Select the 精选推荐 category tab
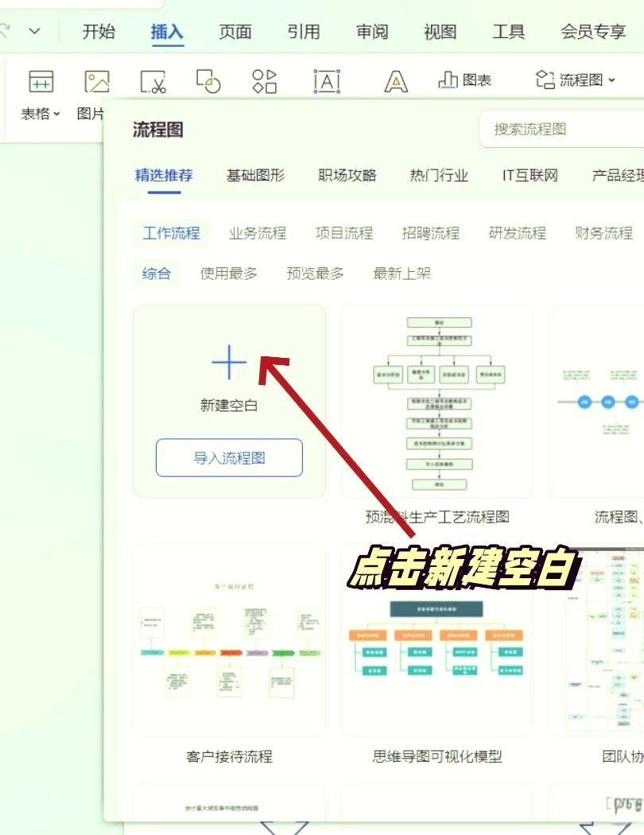 (164, 175)
